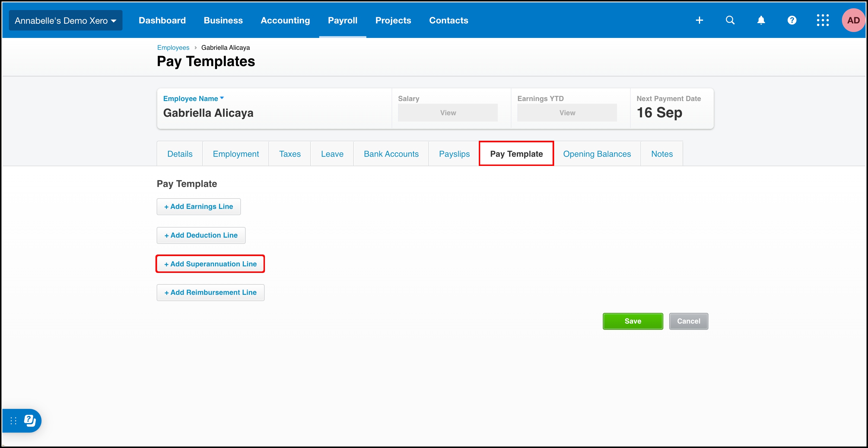Click Add Earnings Line button
868x448 pixels.
click(198, 207)
